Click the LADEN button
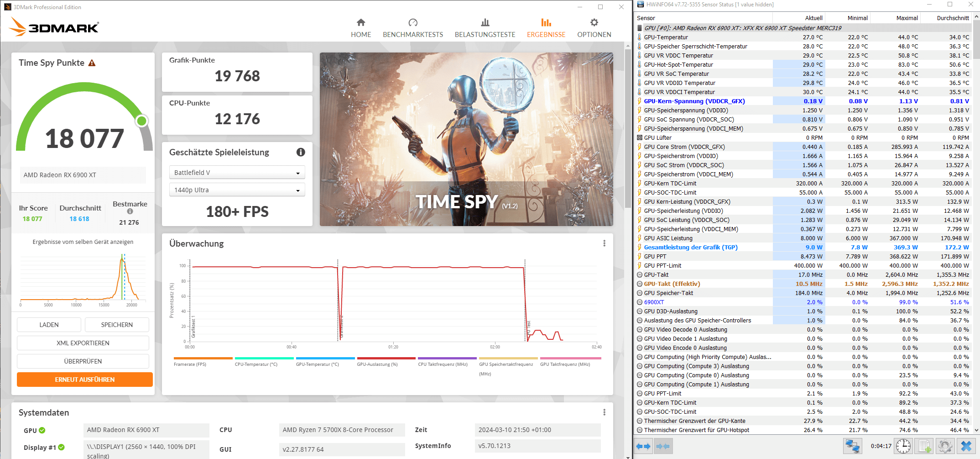 tap(49, 325)
